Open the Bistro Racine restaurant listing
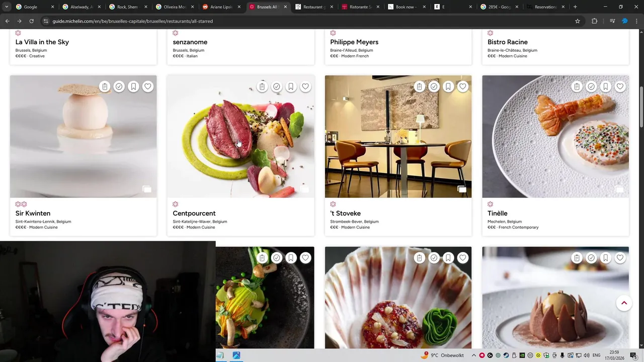The width and height of the screenshot is (644, 362). tap(508, 42)
